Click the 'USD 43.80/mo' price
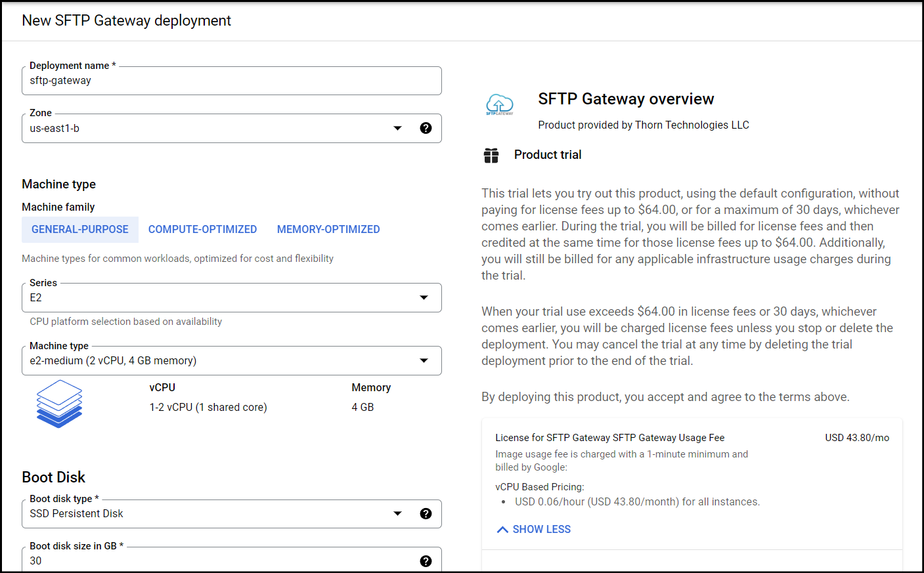The height and width of the screenshot is (573, 924). tap(857, 437)
